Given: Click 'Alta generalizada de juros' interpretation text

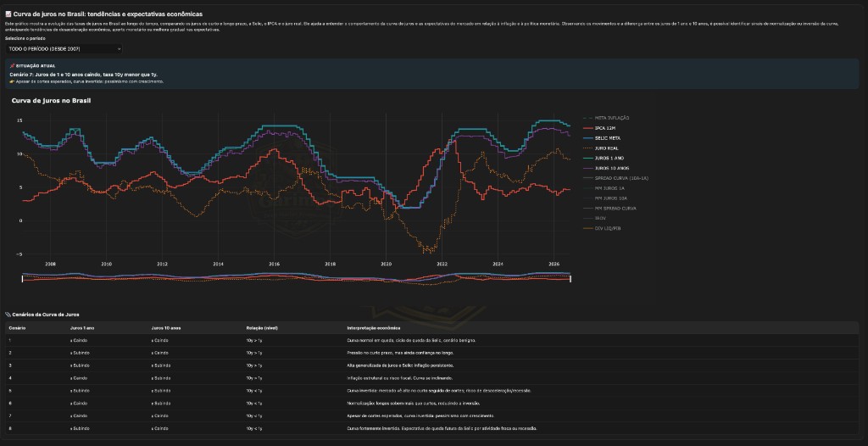Looking at the screenshot, I should 400,365.
